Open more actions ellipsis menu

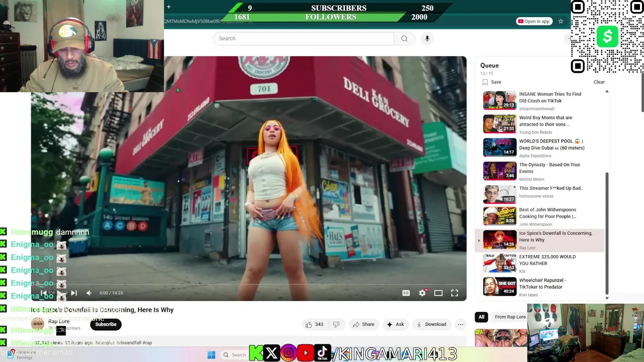(x=460, y=324)
